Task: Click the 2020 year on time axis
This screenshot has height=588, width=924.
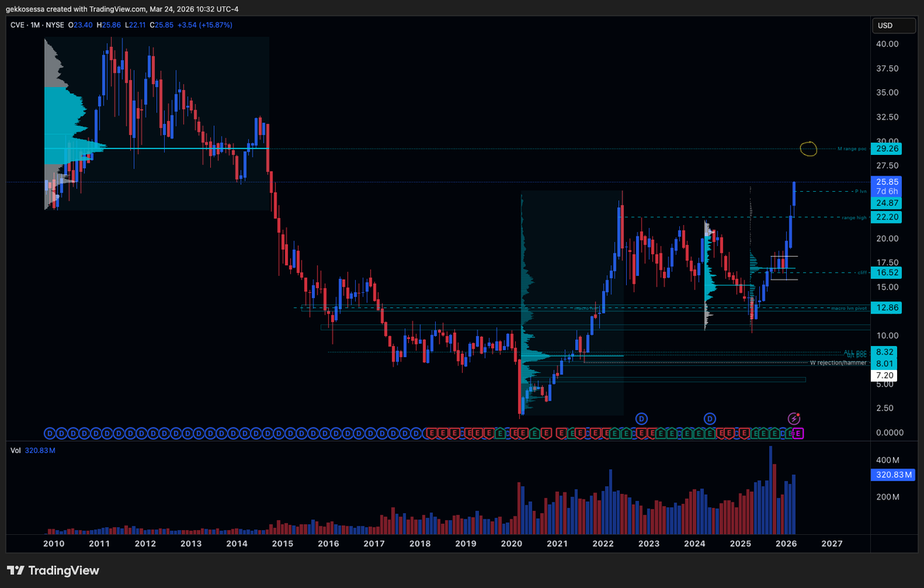Action: coord(511,543)
